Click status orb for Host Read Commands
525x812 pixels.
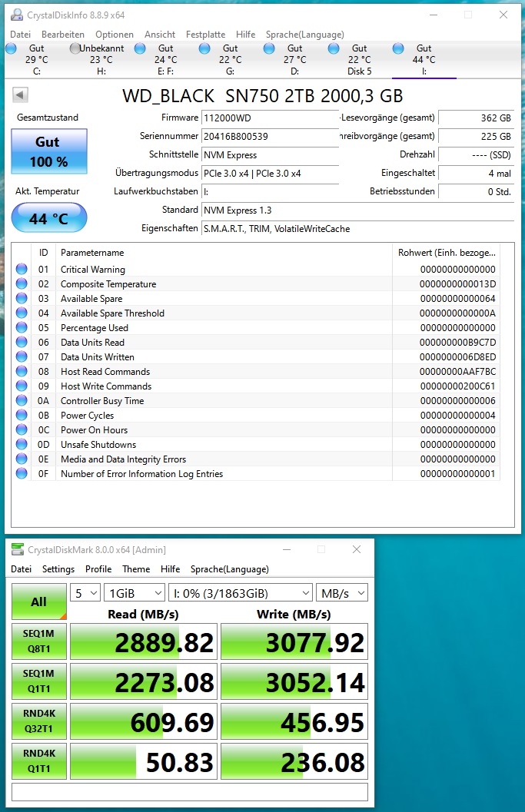22,371
